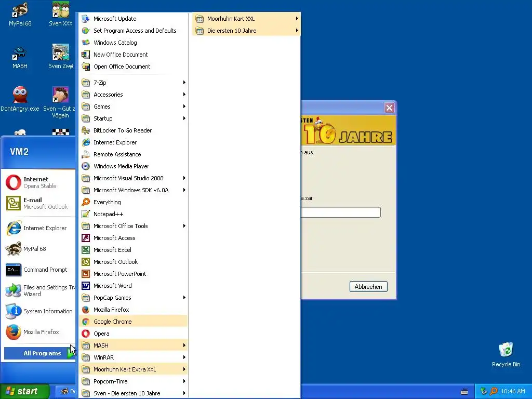The height and width of the screenshot is (399, 532).
Task: Click the Set Program Access and Defaults icon
Action: click(x=86, y=31)
